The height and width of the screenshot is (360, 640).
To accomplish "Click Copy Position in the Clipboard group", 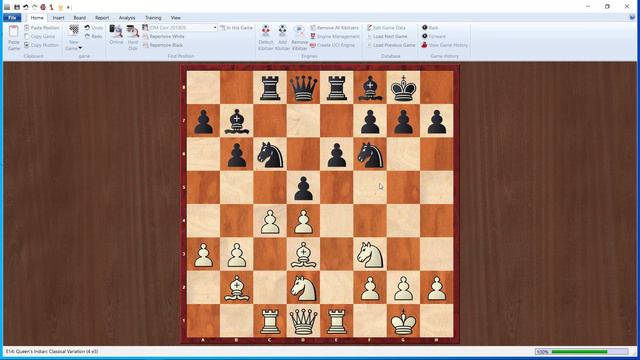I will (42, 45).
